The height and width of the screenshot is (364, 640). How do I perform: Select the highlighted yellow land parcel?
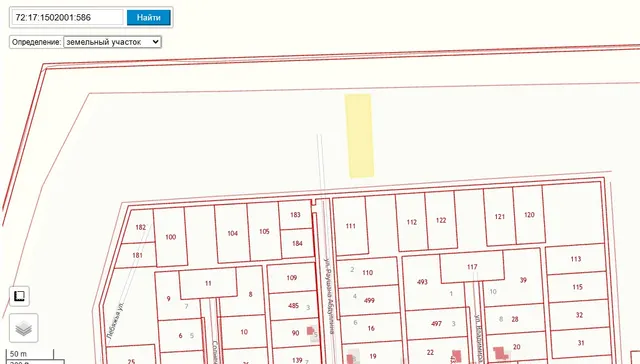tap(359, 136)
